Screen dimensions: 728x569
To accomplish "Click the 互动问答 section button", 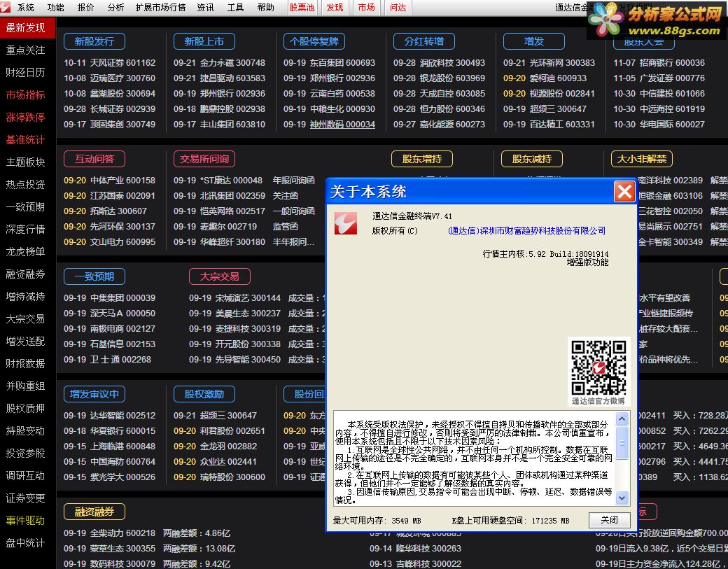I will (94, 159).
